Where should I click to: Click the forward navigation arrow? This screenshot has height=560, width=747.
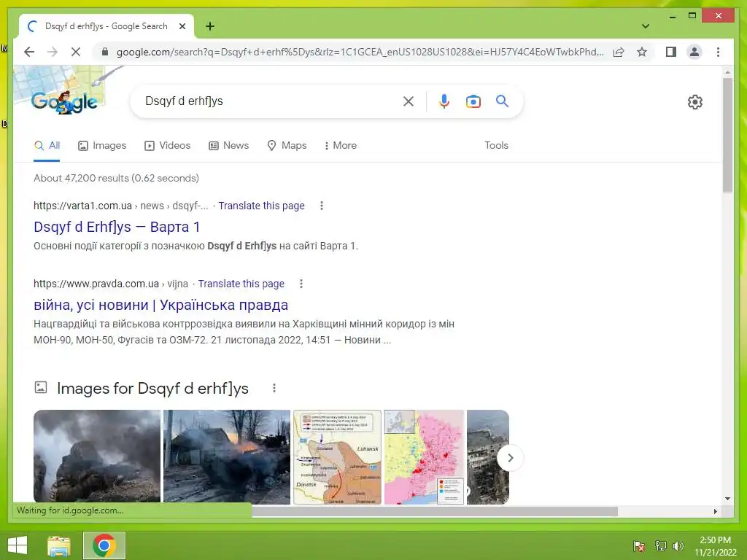point(53,52)
